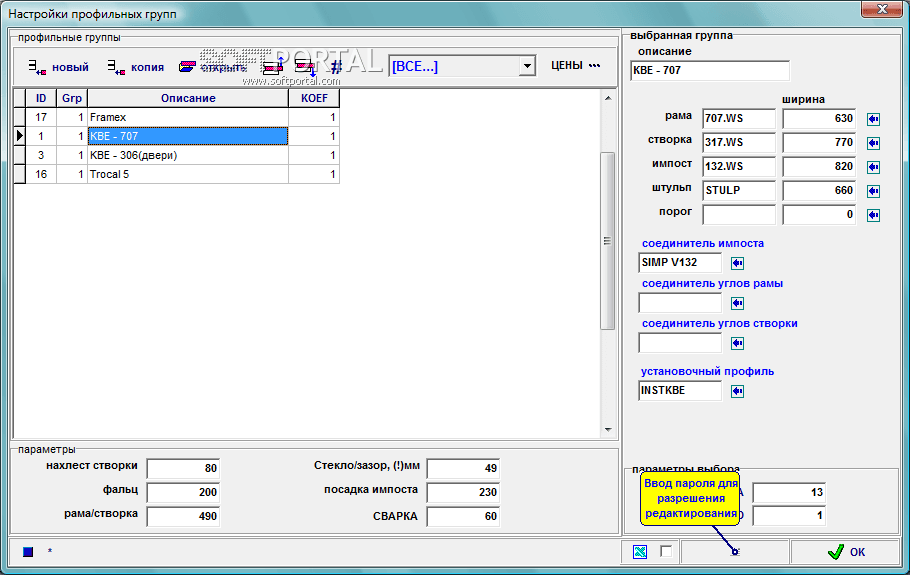910x575 pixels.
Task: Open the [ВСЕ...] filter dropdown
Action: (x=526, y=66)
